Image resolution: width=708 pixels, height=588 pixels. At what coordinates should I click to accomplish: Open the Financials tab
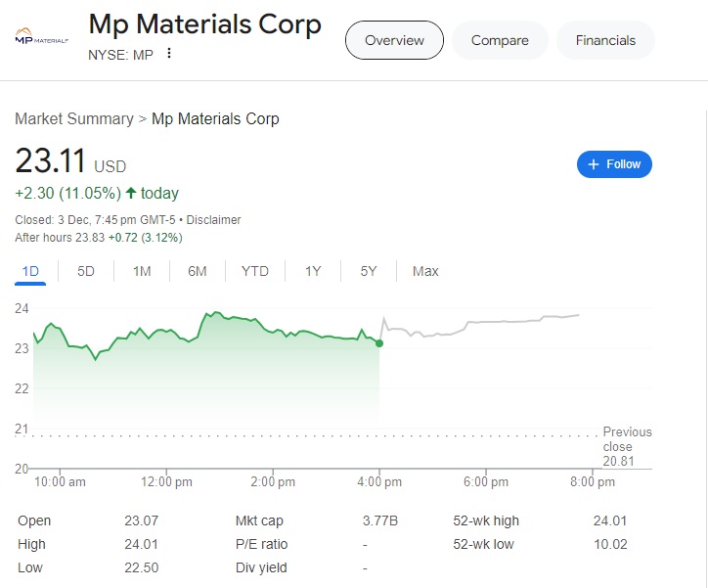(605, 40)
